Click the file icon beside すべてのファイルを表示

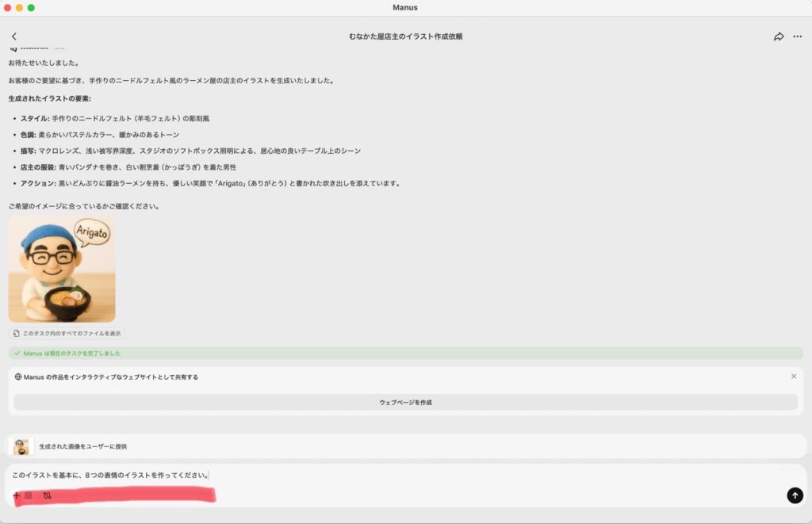pos(17,334)
